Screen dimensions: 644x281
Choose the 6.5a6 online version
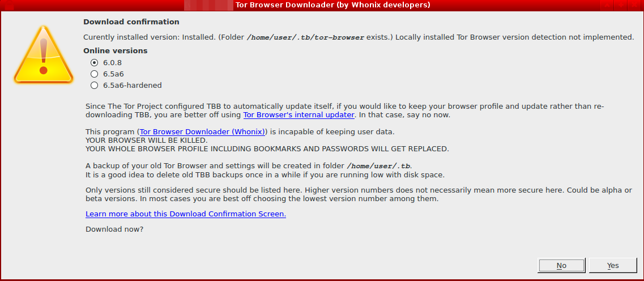pyautogui.click(x=95, y=74)
